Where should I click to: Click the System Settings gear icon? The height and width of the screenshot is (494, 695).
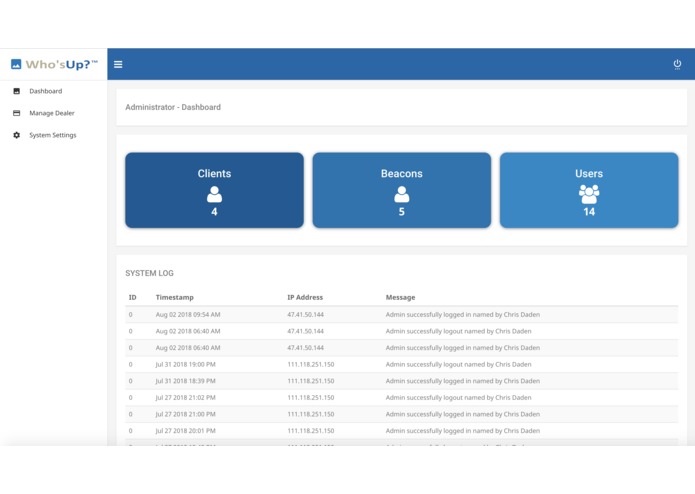point(16,135)
